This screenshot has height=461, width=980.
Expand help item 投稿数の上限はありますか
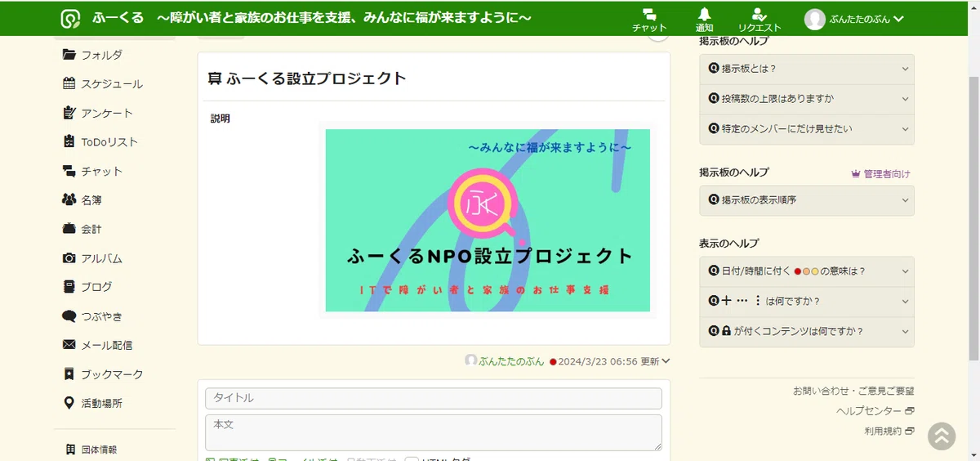807,99
